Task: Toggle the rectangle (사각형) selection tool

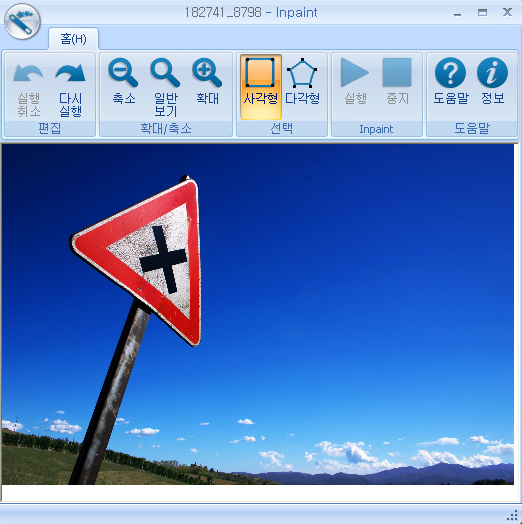Action: click(261, 87)
